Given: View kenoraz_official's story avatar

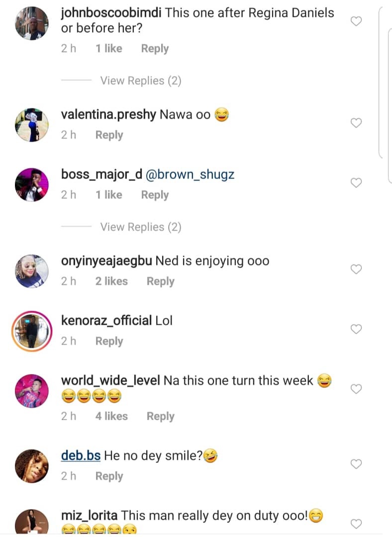Looking at the screenshot, I should point(32,332).
